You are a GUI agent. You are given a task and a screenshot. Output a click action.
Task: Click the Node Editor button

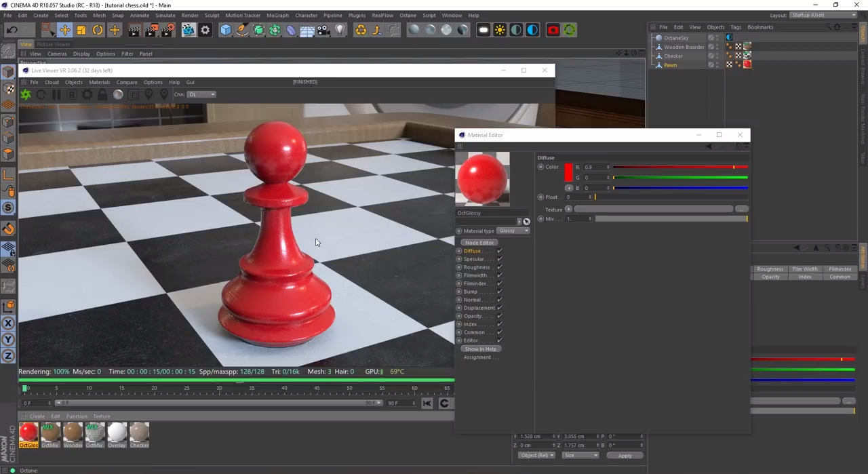pyautogui.click(x=479, y=243)
